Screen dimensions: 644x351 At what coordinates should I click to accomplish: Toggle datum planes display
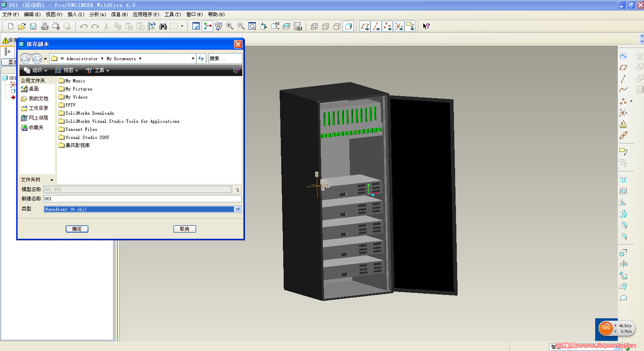click(x=365, y=26)
